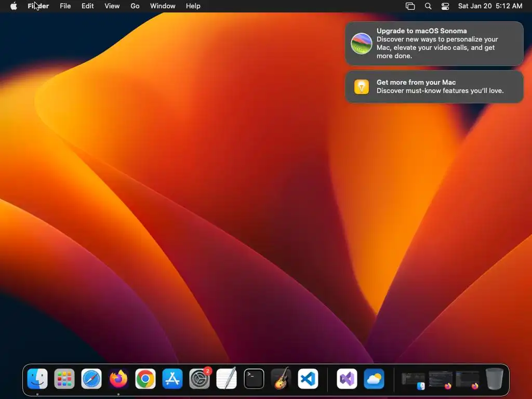Open the Finder application menu
532x399 pixels.
coord(38,6)
